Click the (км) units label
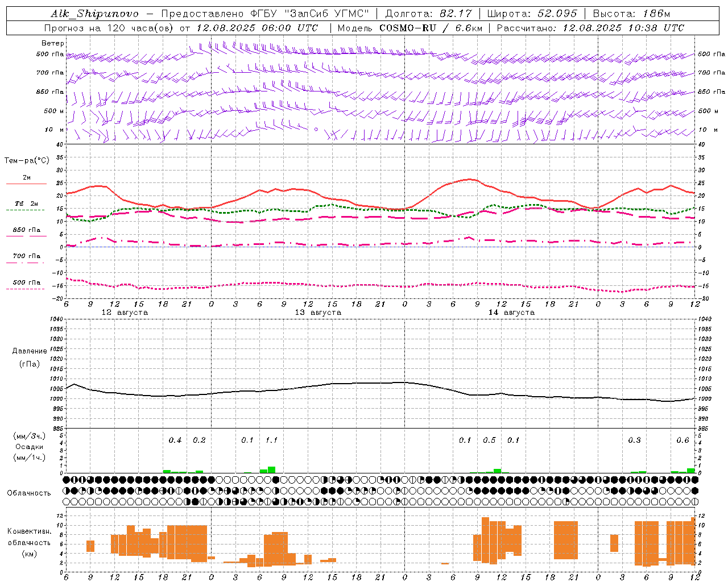 [29, 554]
